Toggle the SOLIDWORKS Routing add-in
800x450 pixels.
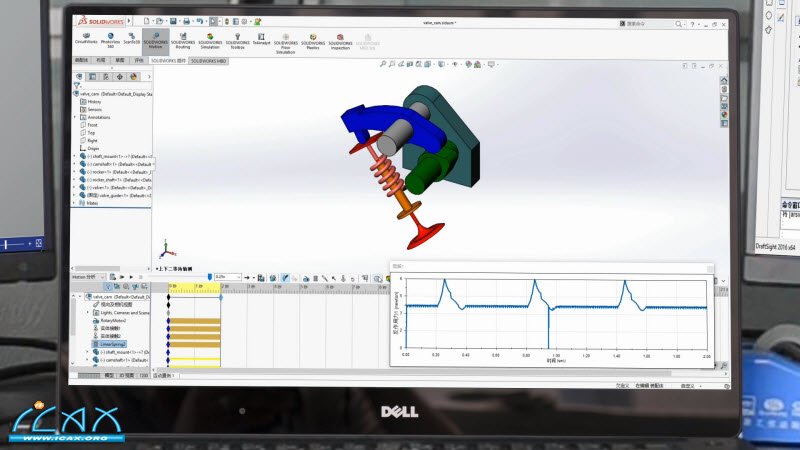coord(183,40)
